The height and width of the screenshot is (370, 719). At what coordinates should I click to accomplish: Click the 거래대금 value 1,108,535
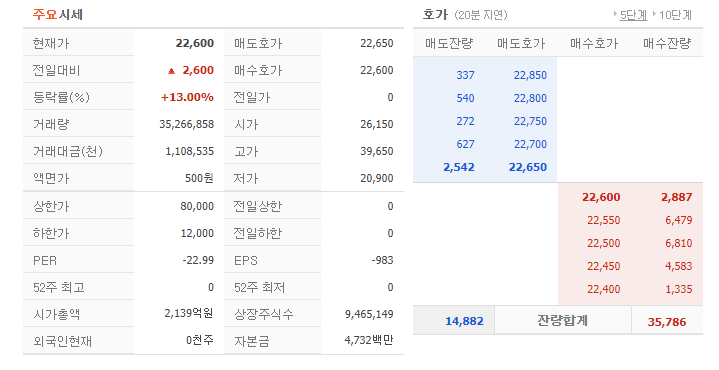190,151
